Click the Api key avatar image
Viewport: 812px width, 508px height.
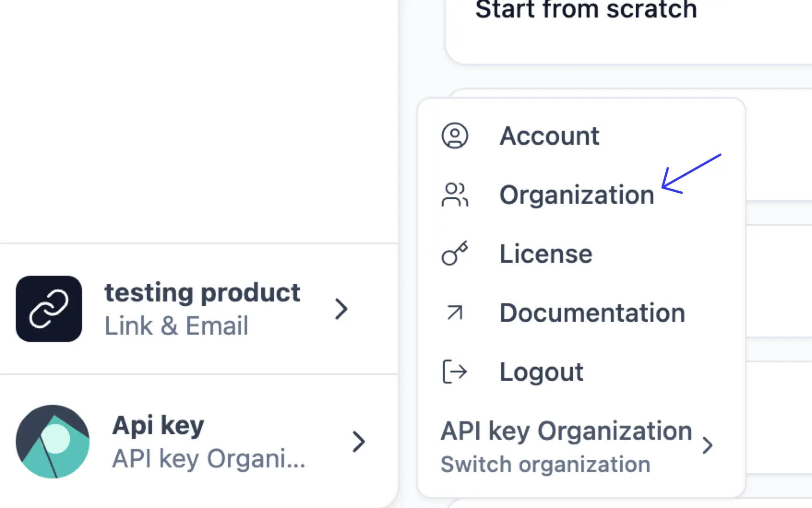53,442
